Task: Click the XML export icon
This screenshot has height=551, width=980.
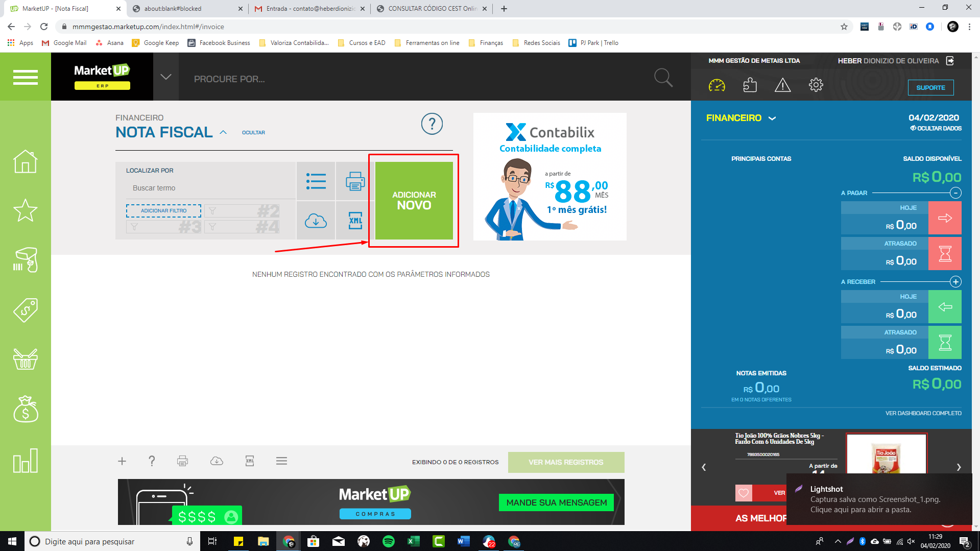Action: click(355, 221)
